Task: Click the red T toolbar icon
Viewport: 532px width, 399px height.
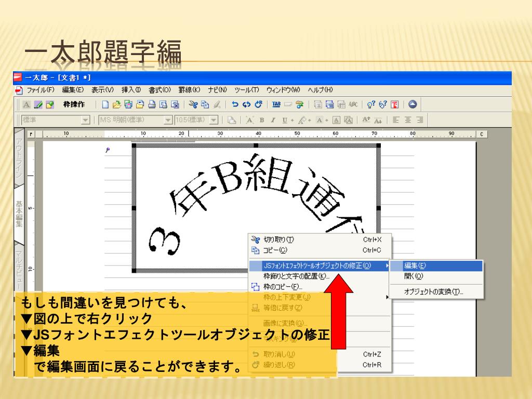Action: pyautogui.click(x=394, y=104)
